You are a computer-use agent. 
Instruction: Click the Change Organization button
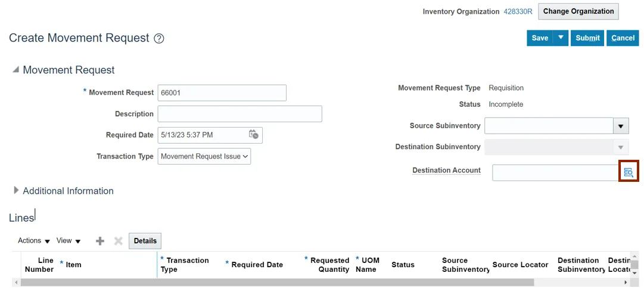click(578, 11)
